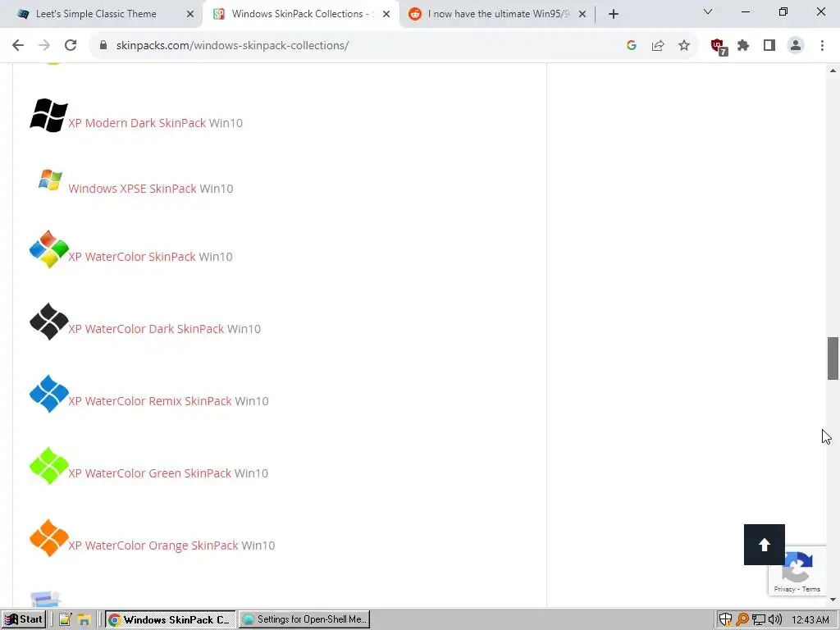Click the scrollbar down arrow
The image size is (840, 630).
pyautogui.click(x=833, y=600)
